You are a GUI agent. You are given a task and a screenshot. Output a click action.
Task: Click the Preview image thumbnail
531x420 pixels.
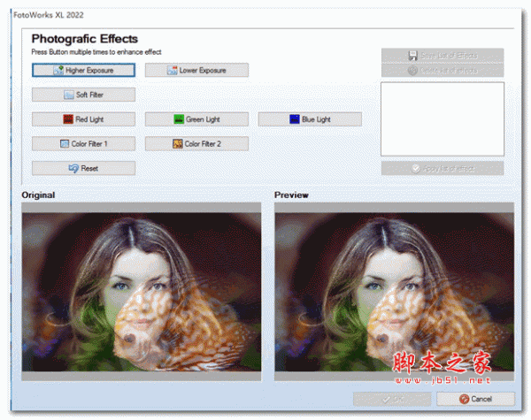coord(394,292)
